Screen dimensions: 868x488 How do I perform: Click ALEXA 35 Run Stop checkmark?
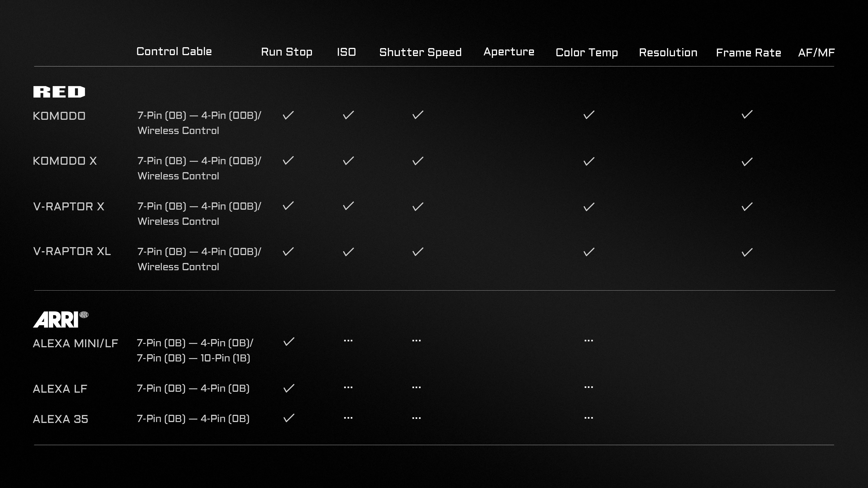point(289,418)
